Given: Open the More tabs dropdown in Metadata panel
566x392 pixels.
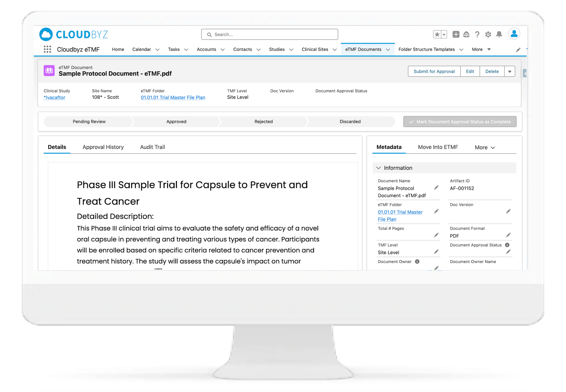Looking at the screenshot, I should pos(485,147).
